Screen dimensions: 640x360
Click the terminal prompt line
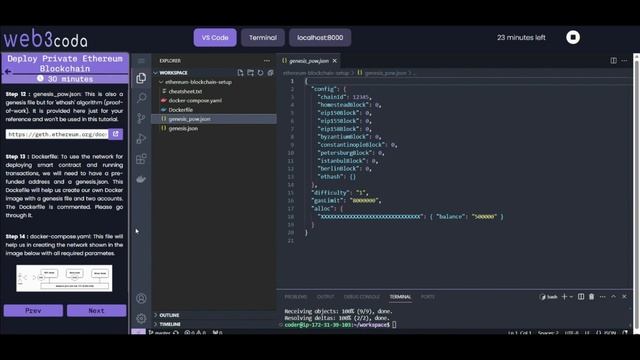[x=340, y=325]
